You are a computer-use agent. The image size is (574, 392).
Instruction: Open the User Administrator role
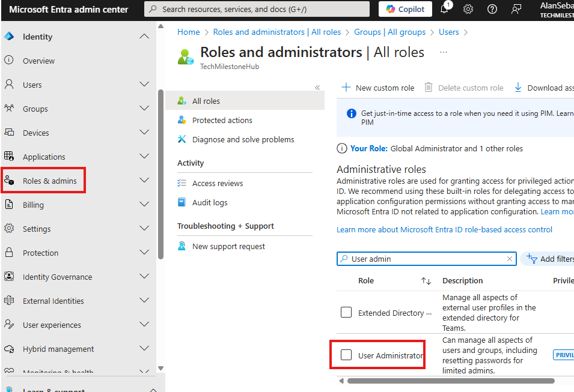[x=391, y=355]
